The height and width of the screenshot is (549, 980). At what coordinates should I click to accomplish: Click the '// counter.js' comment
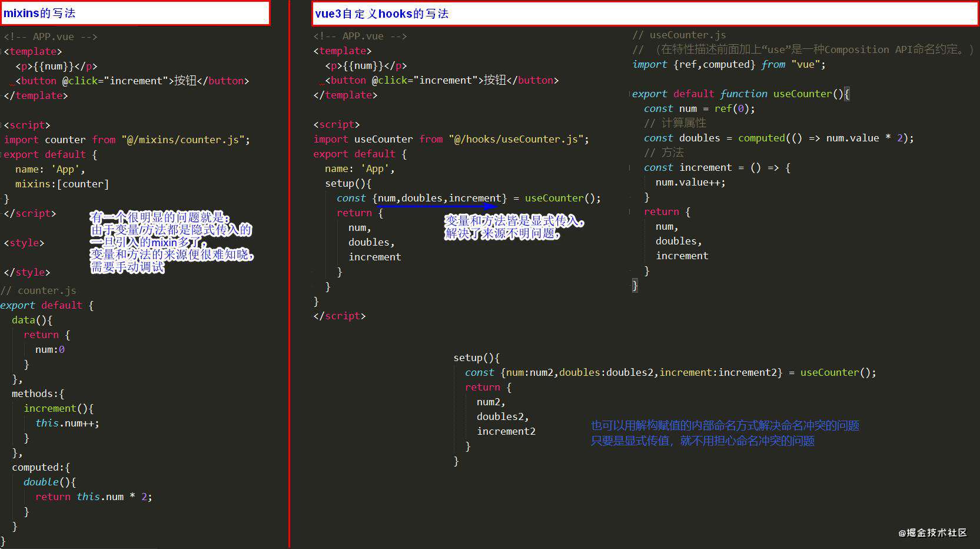pyautogui.click(x=38, y=290)
